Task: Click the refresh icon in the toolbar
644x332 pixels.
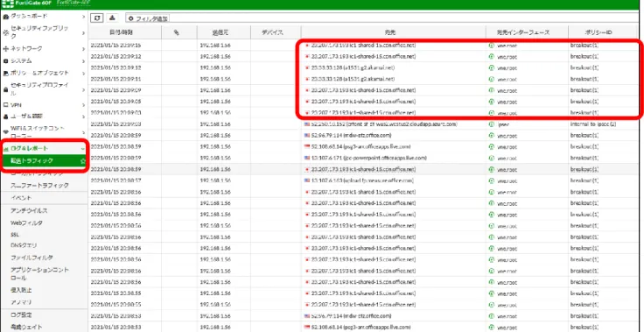Action: [x=97, y=18]
